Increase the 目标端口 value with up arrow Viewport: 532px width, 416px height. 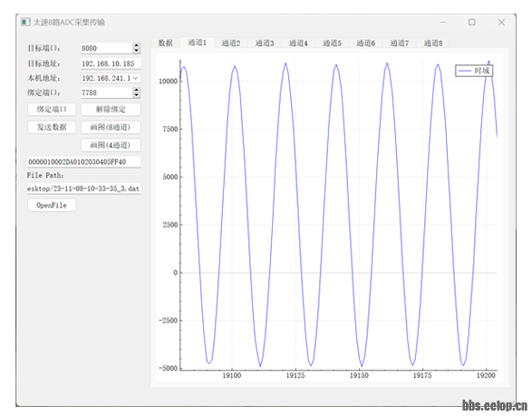(136, 45)
